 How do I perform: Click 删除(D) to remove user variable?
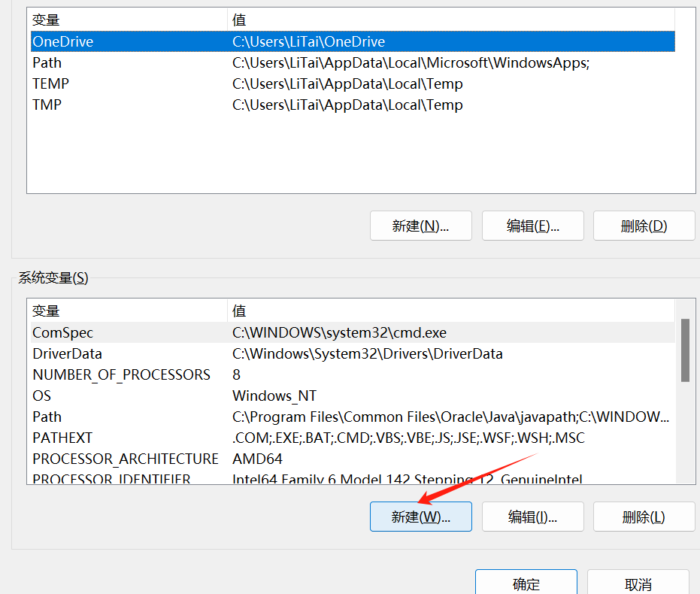(644, 226)
